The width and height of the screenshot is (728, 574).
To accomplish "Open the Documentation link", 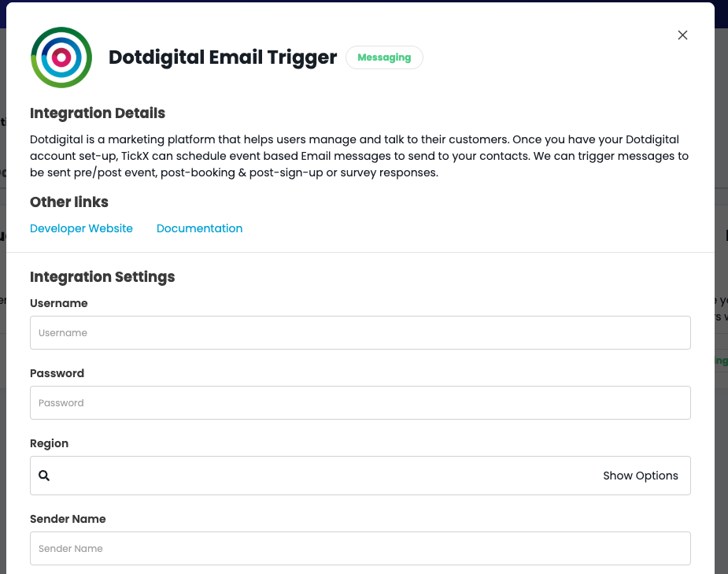I will click(199, 228).
